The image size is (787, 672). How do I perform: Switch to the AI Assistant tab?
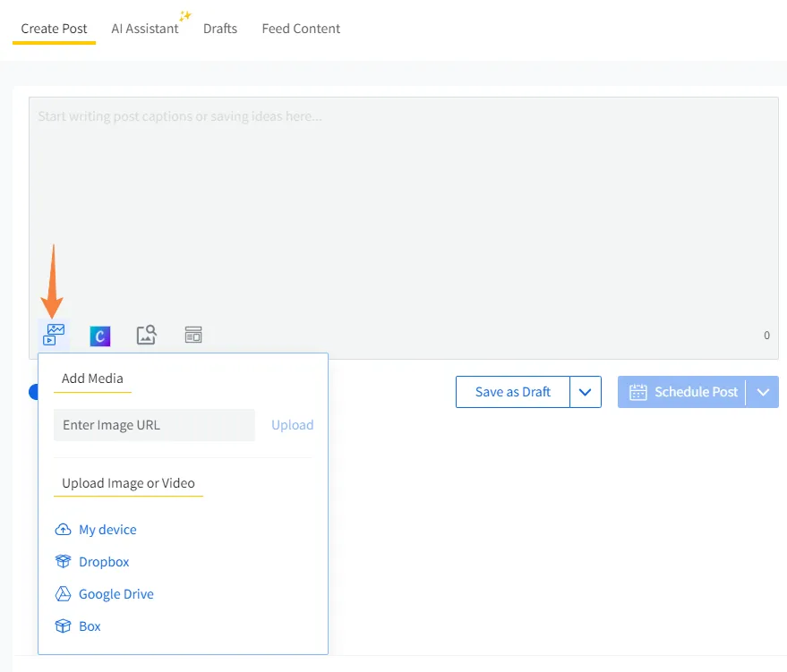(x=145, y=28)
